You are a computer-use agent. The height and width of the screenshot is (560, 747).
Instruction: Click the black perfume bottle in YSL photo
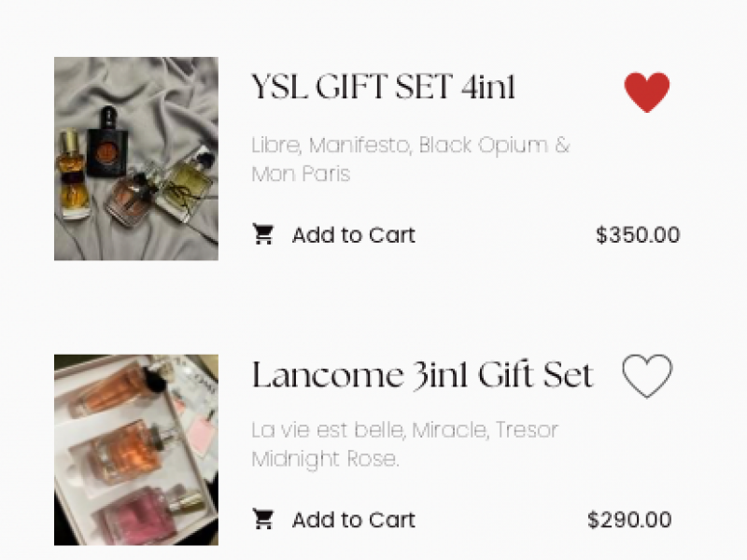point(107,142)
